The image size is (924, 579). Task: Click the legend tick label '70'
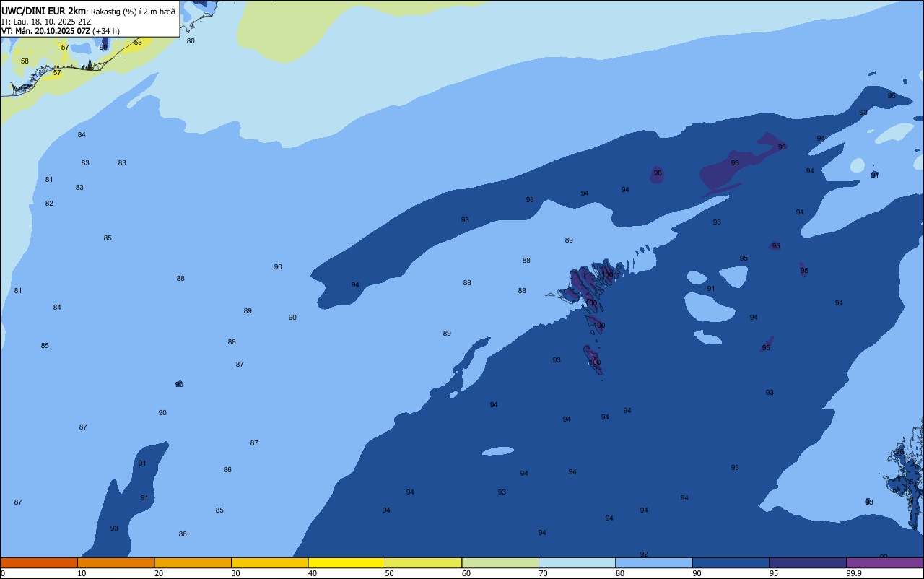[543, 573]
